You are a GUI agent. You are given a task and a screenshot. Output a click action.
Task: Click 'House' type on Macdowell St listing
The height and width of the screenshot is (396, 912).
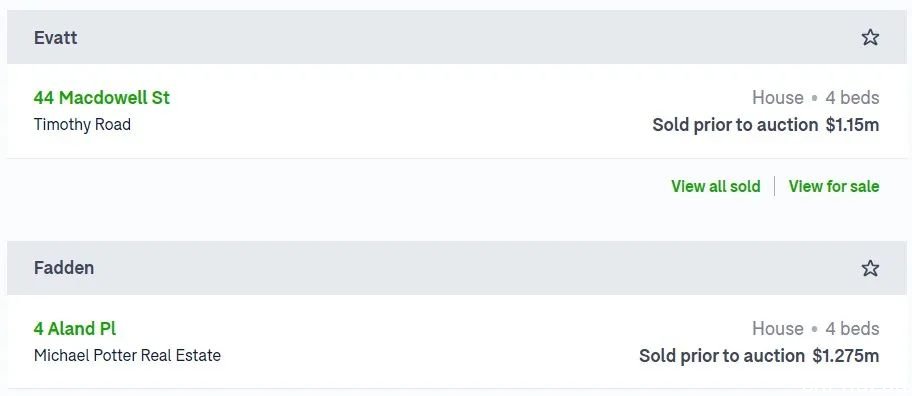[778, 98]
